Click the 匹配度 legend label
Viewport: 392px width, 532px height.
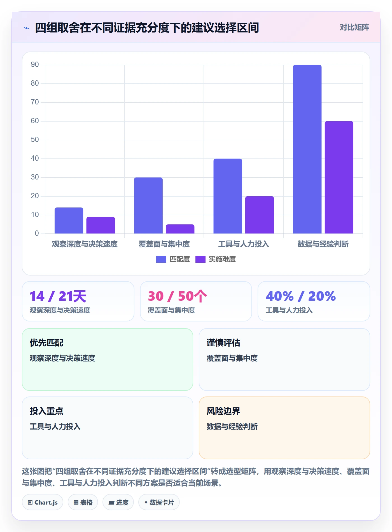(180, 259)
